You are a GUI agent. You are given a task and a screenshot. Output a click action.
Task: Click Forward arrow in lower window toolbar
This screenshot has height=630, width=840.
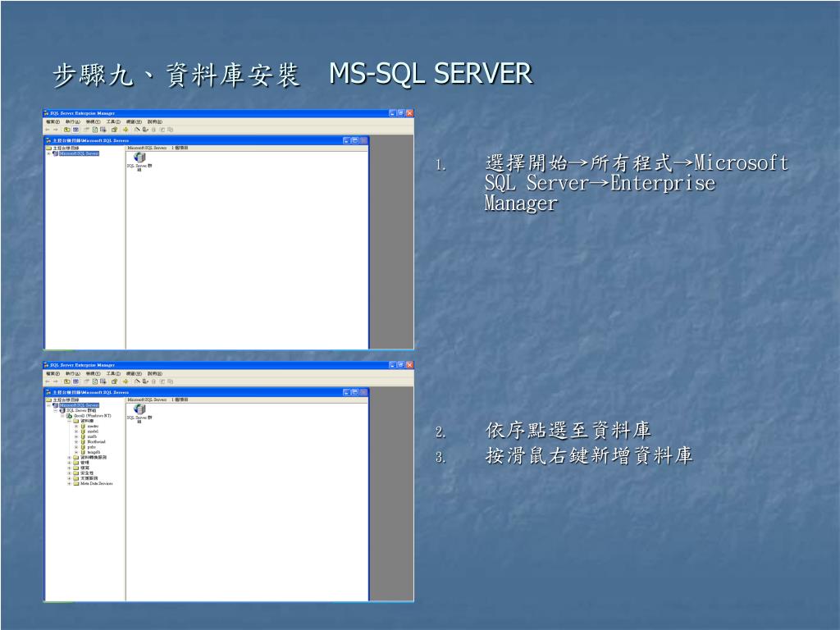pos(55,381)
